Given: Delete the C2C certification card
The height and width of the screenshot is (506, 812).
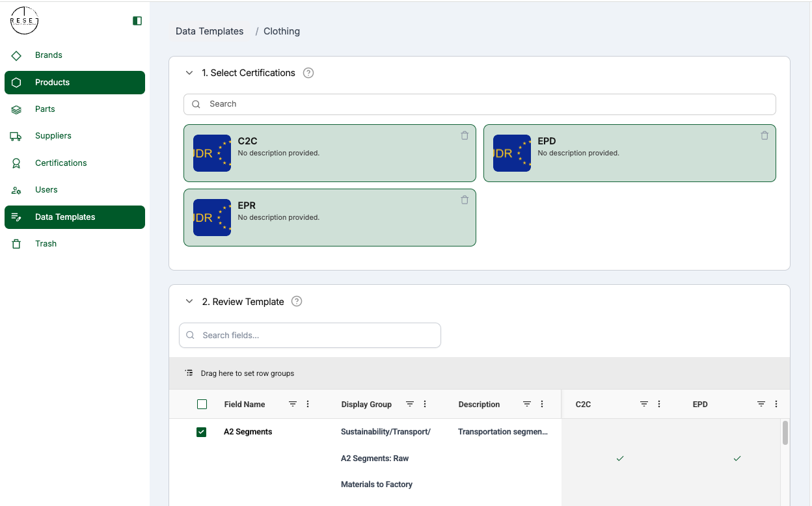Looking at the screenshot, I should 465,136.
